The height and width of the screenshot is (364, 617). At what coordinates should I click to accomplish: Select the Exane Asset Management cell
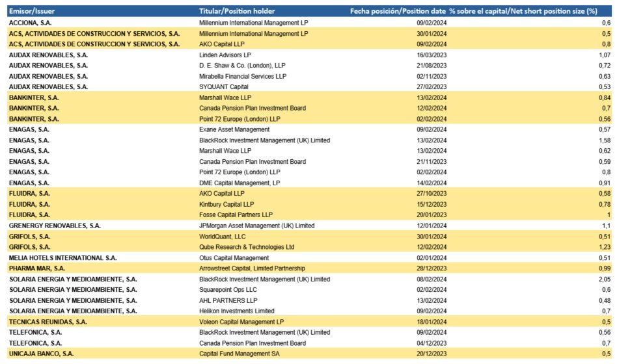click(x=234, y=129)
